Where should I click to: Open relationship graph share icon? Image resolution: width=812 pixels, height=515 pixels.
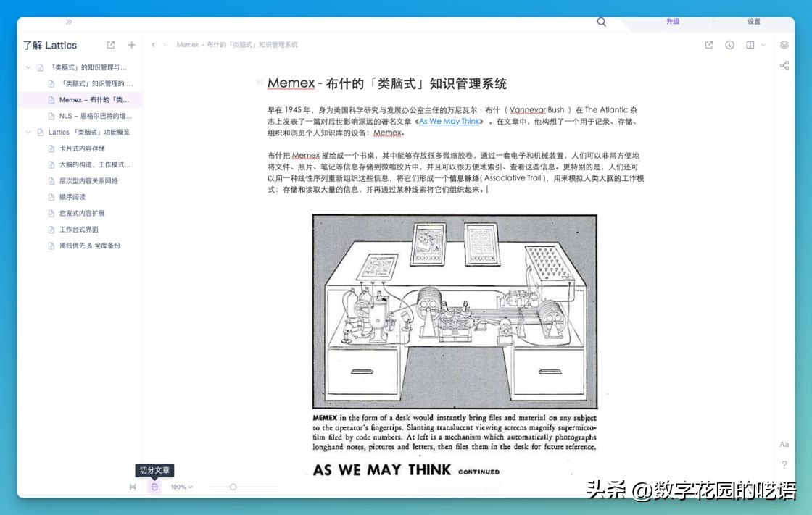coord(784,65)
